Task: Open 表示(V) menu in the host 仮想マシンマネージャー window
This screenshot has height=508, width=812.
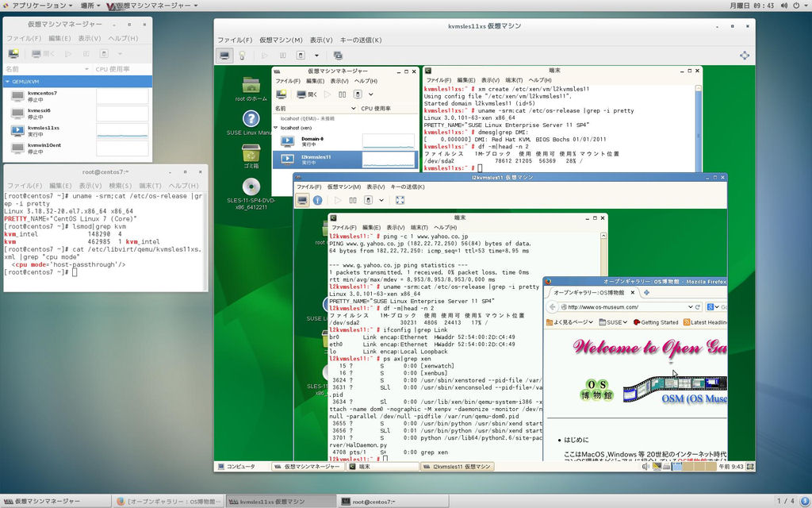Action: point(90,38)
